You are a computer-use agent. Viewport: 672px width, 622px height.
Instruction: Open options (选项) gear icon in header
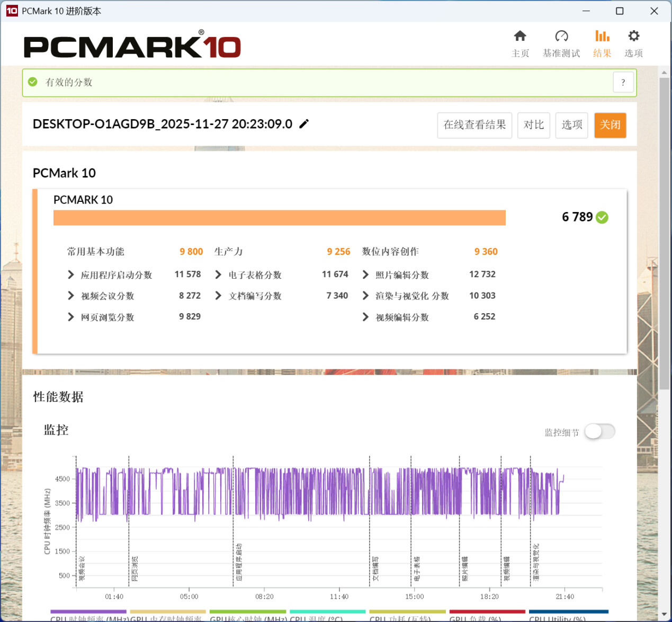tap(633, 36)
